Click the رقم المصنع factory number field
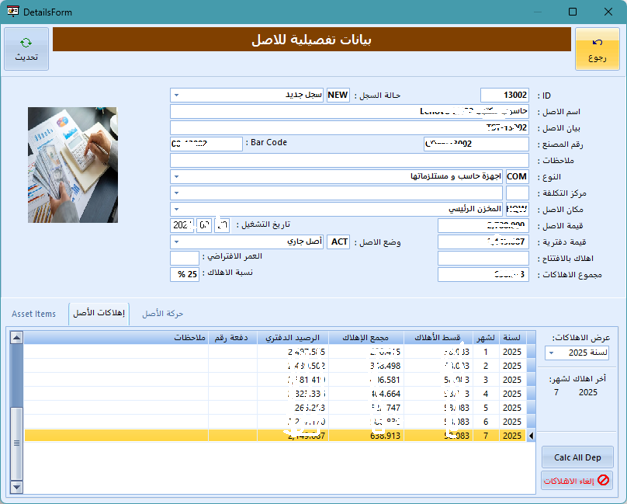Viewport: 627px width, 504px height. (476, 144)
